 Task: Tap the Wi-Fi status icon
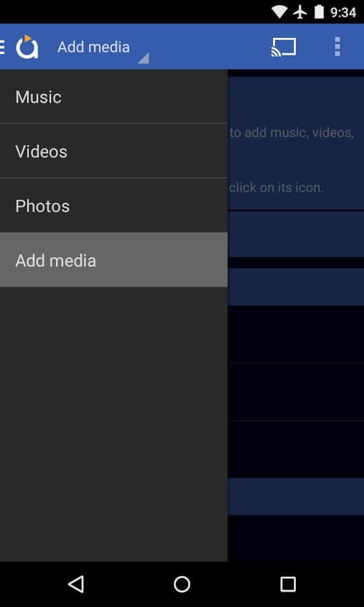pos(279,12)
